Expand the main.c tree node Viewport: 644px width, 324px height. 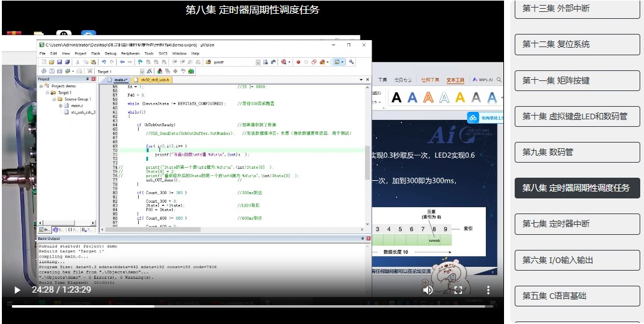60,105
